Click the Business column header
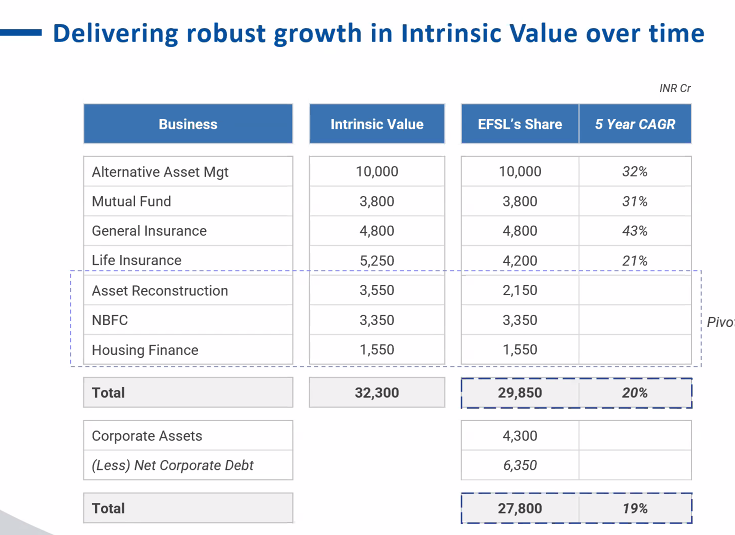The width and height of the screenshot is (735, 535). (x=188, y=124)
